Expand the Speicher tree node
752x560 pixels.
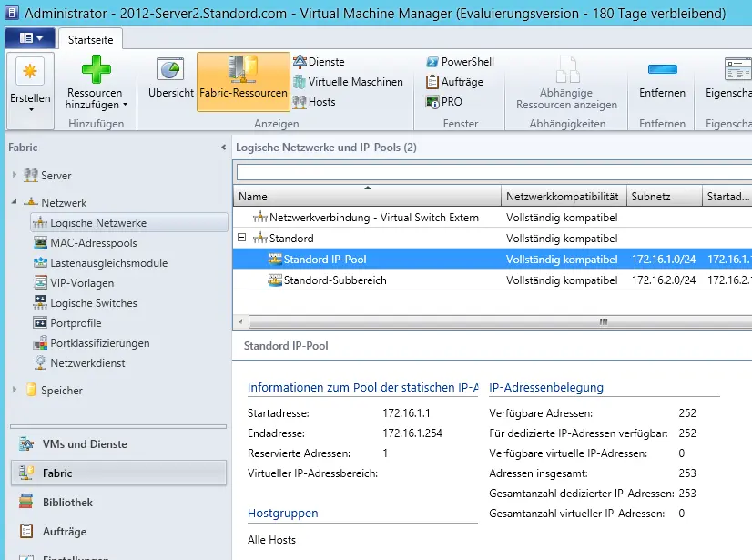[15, 390]
